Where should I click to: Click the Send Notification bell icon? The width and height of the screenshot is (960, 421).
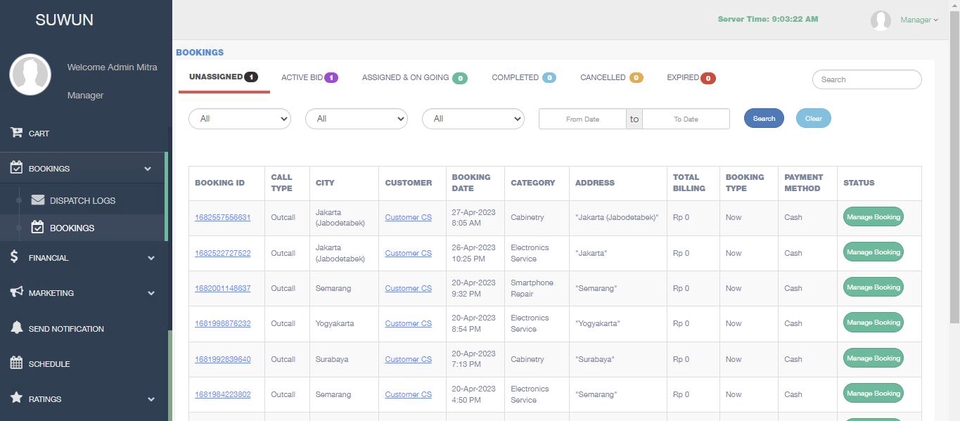pos(17,327)
